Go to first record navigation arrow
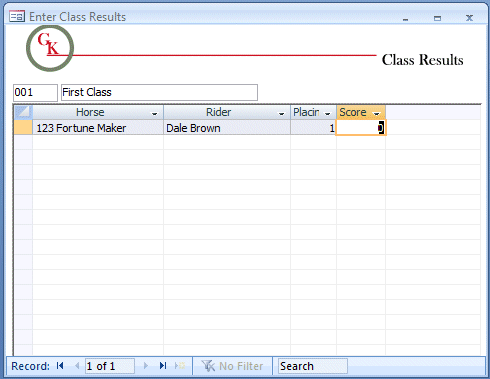Image resolution: width=490 pixels, height=379 pixels. (x=60, y=366)
